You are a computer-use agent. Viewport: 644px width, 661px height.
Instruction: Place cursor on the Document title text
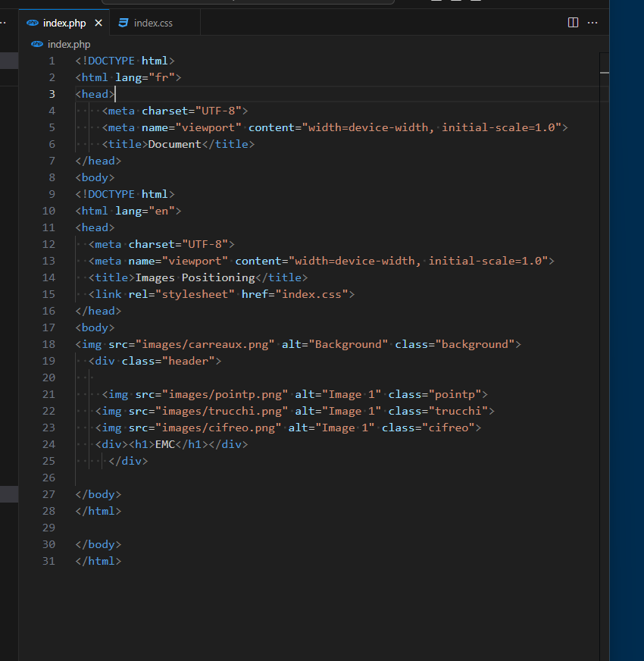[174, 144]
